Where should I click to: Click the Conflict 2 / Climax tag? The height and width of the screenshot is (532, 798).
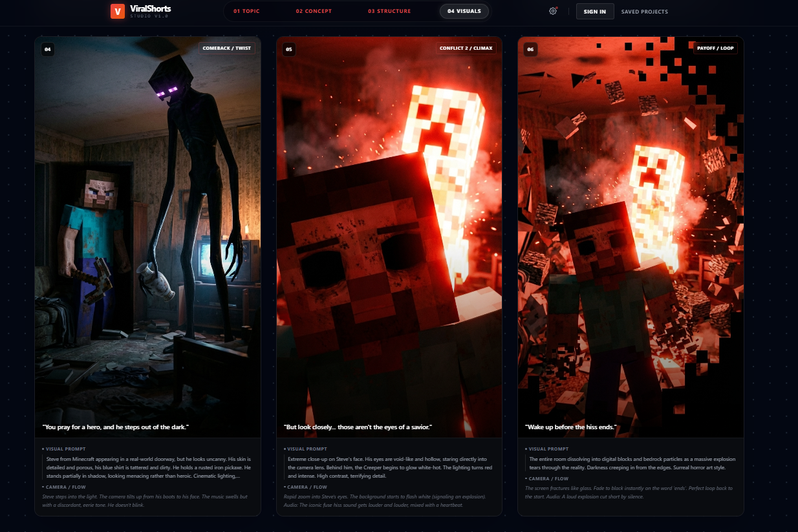466,48
